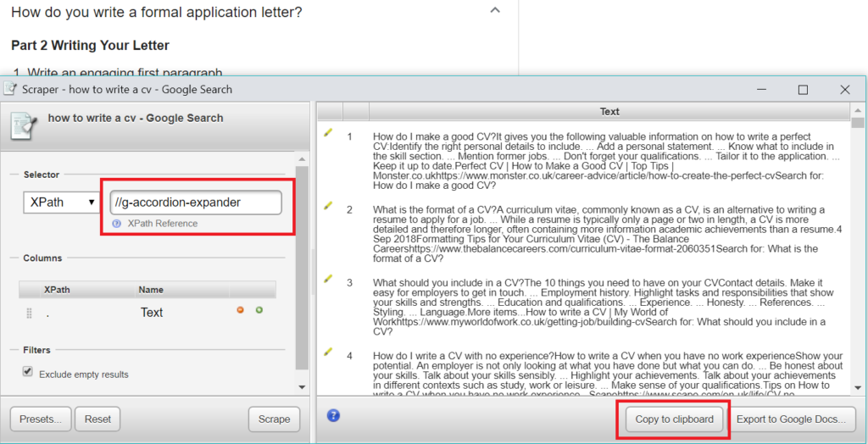Open the Presets dialog

click(x=41, y=419)
